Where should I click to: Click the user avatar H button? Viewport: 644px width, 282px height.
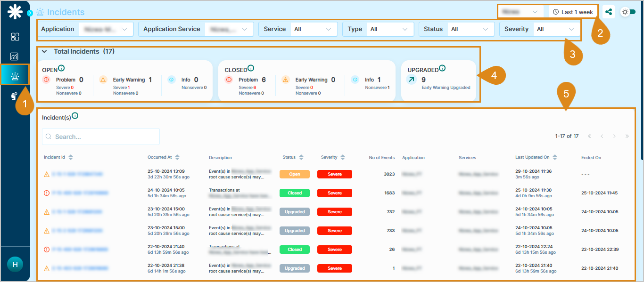tap(15, 264)
